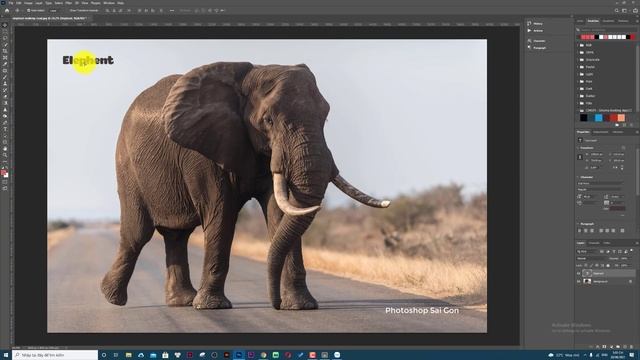Select the Eraser tool
The height and width of the screenshot is (360, 640).
pyautogui.click(x=5, y=97)
